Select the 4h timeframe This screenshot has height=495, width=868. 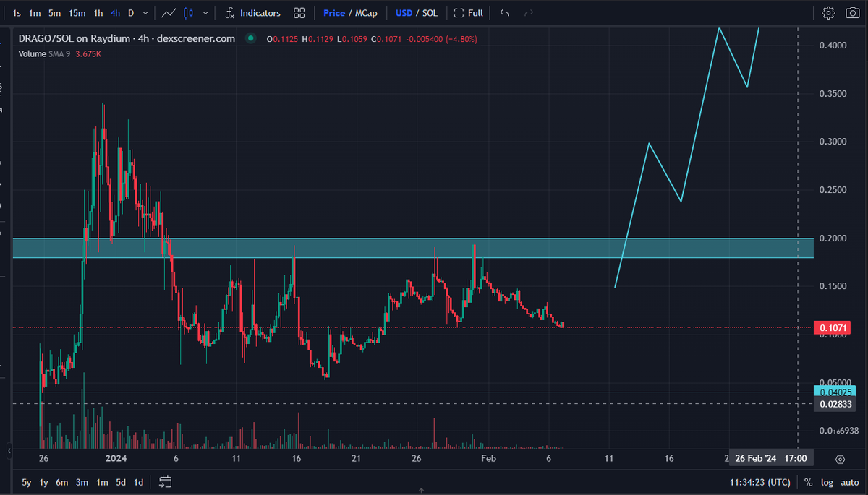pyautogui.click(x=115, y=12)
